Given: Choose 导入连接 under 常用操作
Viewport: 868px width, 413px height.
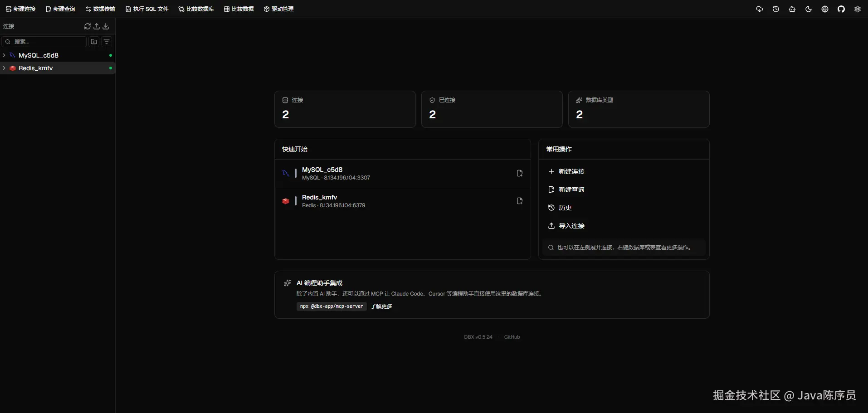Looking at the screenshot, I should coord(624,226).
